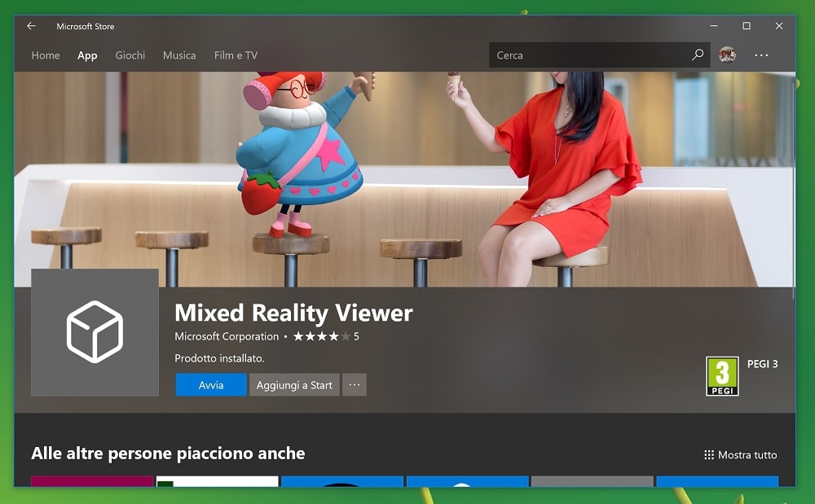Close the Microsoft Store window
815x504 pixels.
click(x=778, y=26)
